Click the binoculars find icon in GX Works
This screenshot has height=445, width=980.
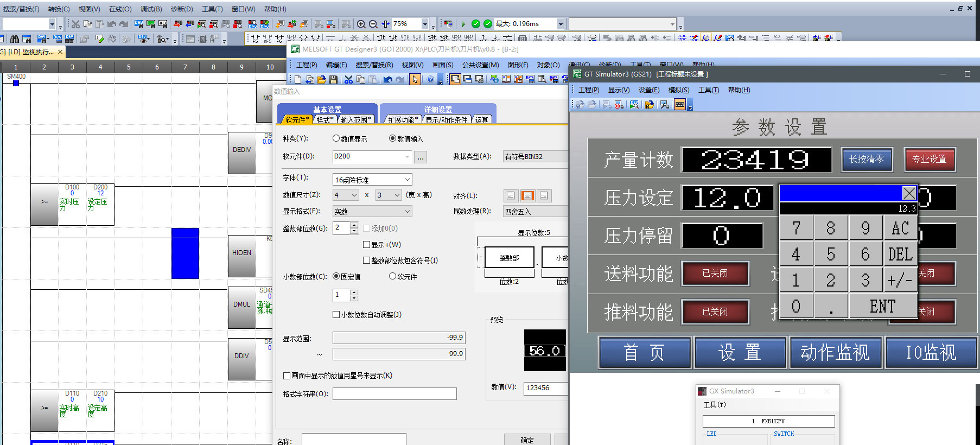(x=15, y=39)
